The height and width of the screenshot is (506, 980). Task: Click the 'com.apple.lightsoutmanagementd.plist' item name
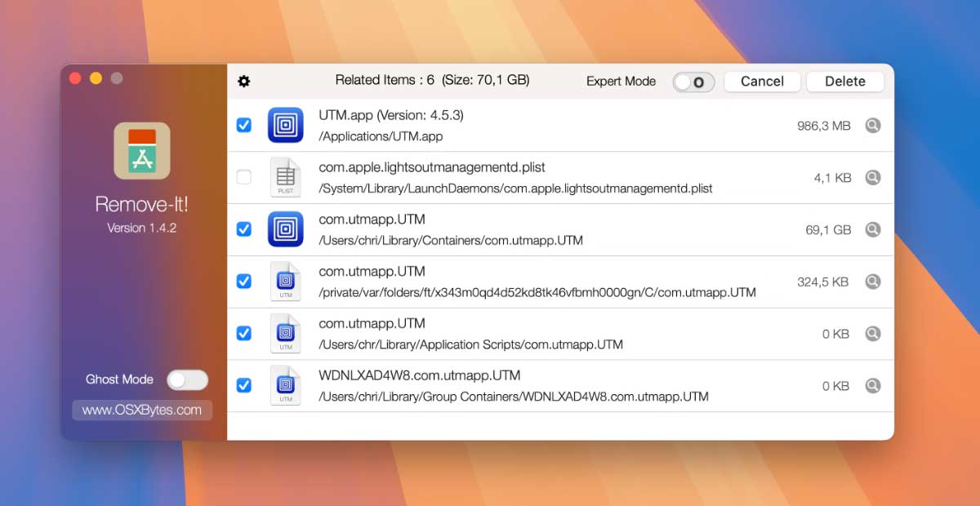pyautogui.click(x=432, y=167)
